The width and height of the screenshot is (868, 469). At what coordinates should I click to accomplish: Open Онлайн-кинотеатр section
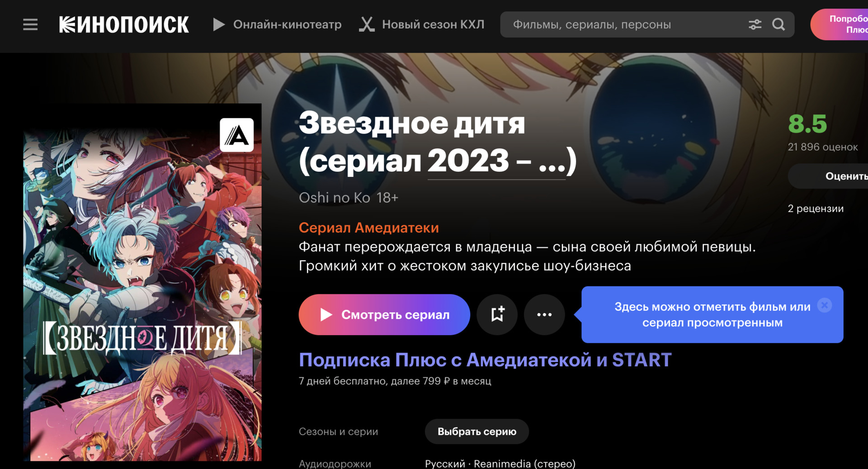click(x=287, y=24)
